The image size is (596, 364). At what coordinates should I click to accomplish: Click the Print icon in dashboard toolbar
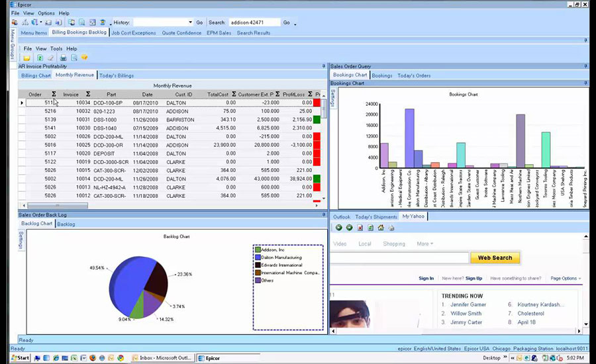(x=64, y=58)
